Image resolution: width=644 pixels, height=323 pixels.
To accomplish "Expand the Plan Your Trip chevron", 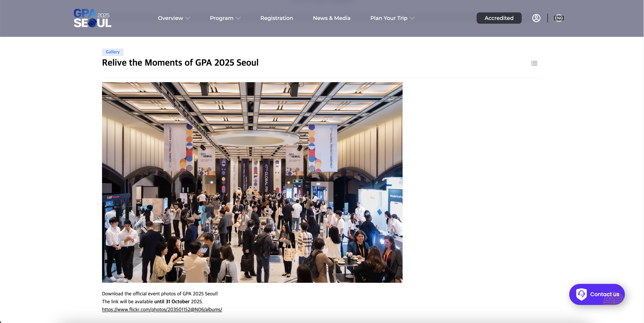I will coord(412,18).
